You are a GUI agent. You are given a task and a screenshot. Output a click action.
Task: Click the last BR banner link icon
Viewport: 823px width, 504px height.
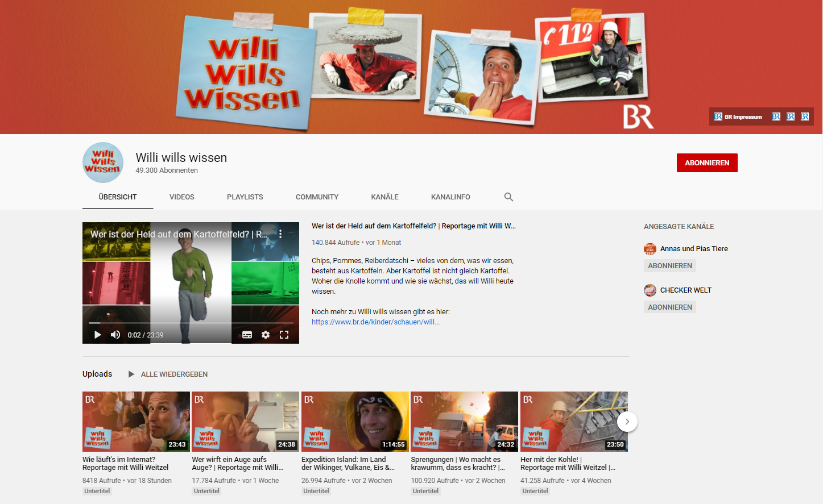[x=805, y=116]
